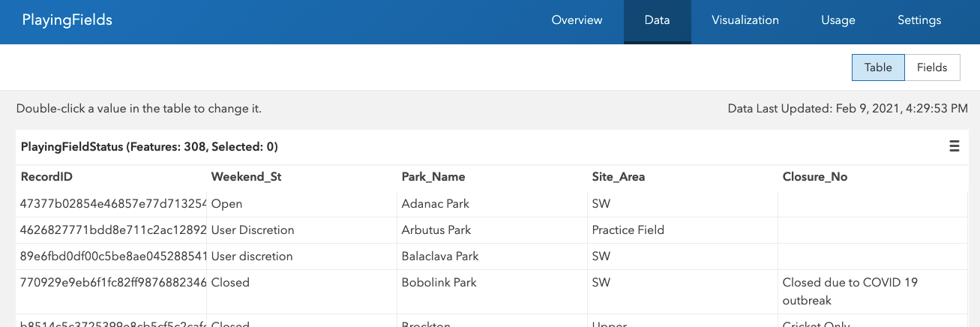Toggle the Table view button
The image size is (980, 327).
(x=878, y=67)
